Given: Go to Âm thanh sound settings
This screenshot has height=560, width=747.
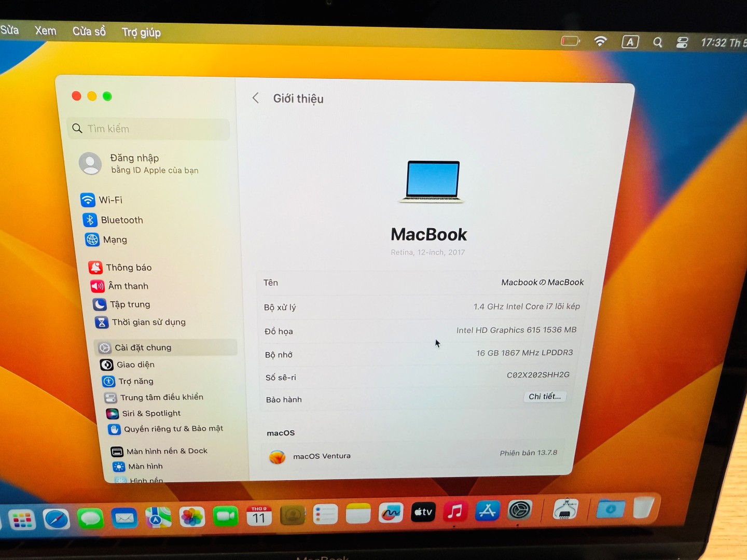Looking at the screenshot, I should pos(120,286).
